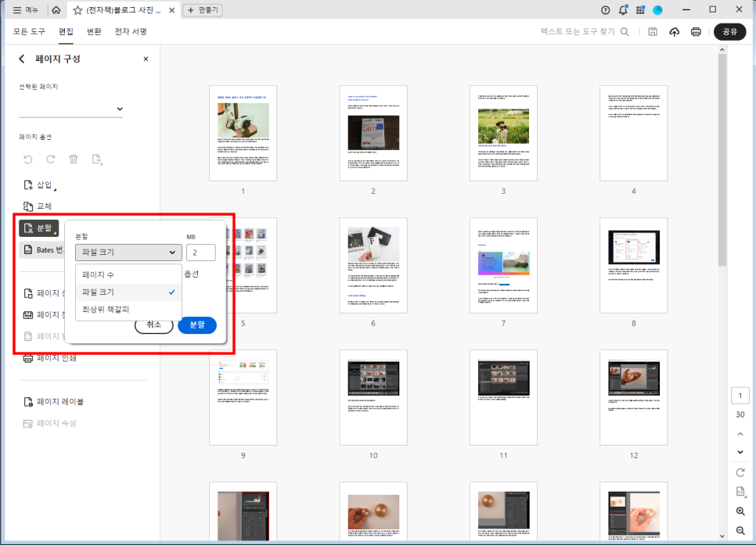Go to next page with down chevron
Screen dimensions: 756x545
pos(740,452)
